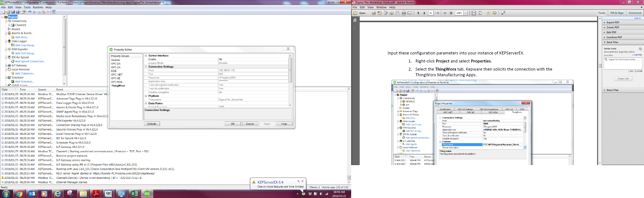The image size is (644, 198).
Task: Click the Sign In link in Adobe Reader
Action: coord(637,18)
